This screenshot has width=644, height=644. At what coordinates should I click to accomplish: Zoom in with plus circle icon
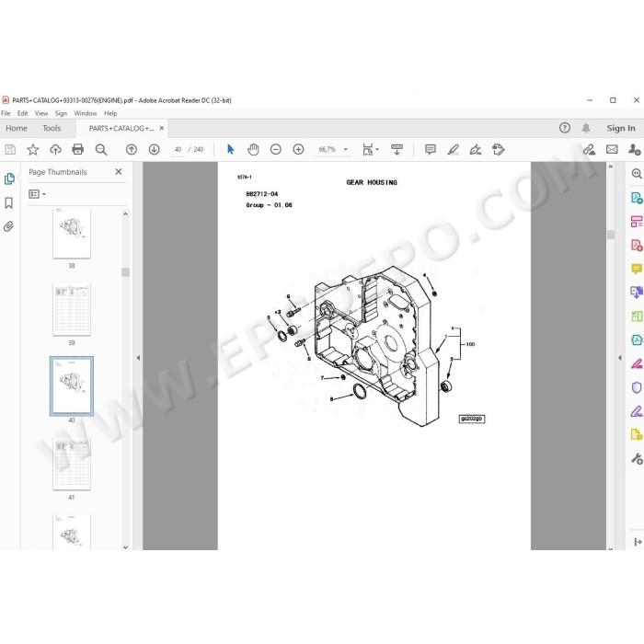click(x=298, y=149)
